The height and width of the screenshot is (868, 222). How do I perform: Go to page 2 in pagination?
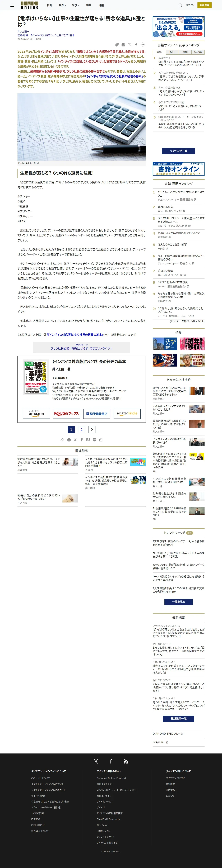point(81,430)
